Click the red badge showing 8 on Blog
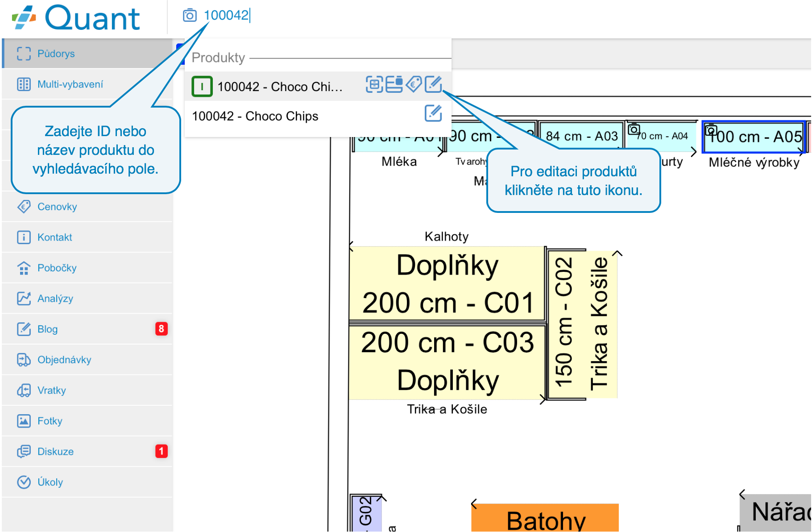 pos(162,329)
